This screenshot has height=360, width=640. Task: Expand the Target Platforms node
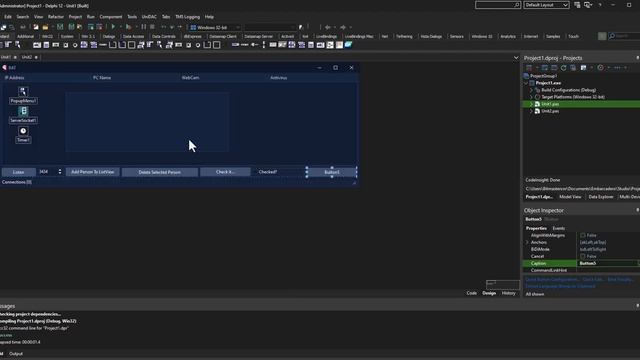[x=531, y=97]
